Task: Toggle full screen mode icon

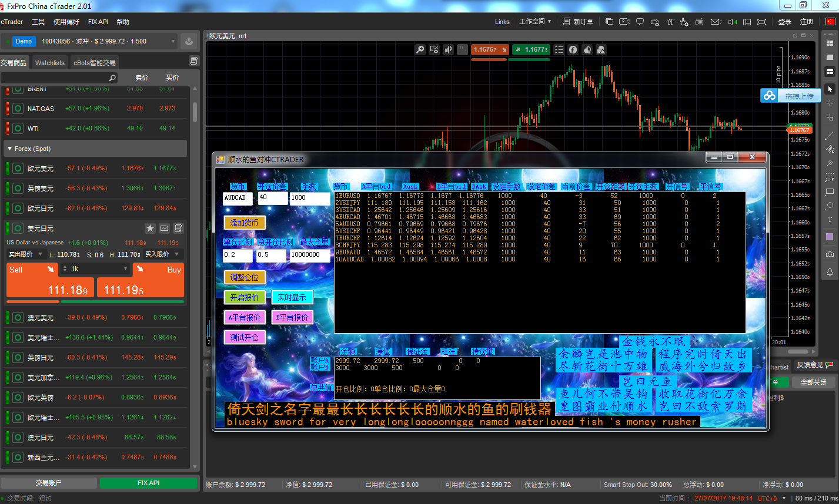Action: pos(762,22)
